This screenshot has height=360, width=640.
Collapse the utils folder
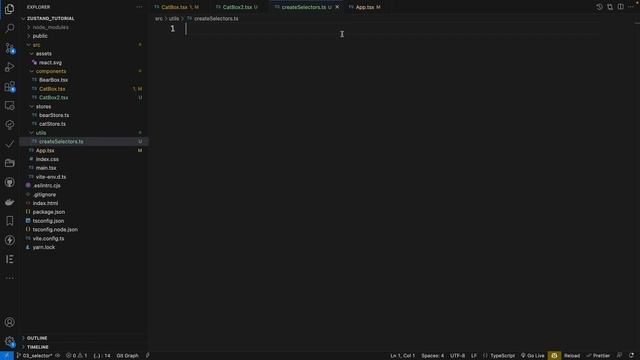[x=41, y=133]
